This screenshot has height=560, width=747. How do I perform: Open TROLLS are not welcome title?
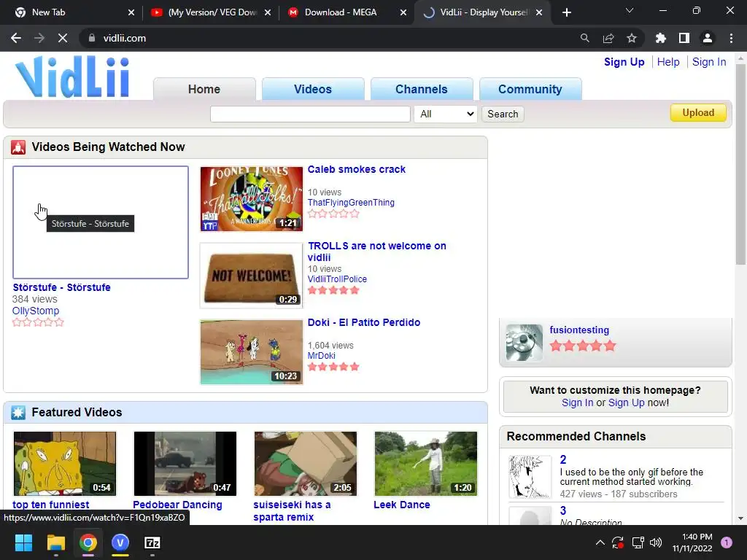376,252
